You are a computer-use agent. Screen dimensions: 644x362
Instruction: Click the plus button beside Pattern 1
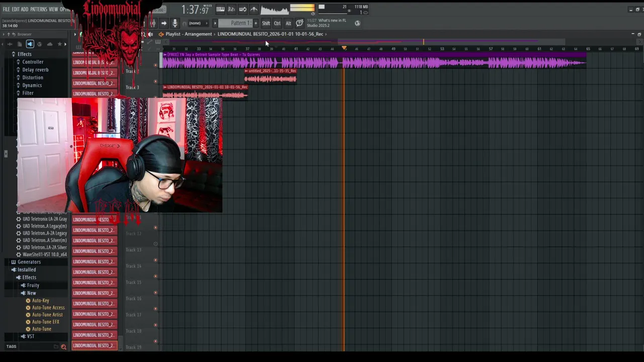point(256,23)
